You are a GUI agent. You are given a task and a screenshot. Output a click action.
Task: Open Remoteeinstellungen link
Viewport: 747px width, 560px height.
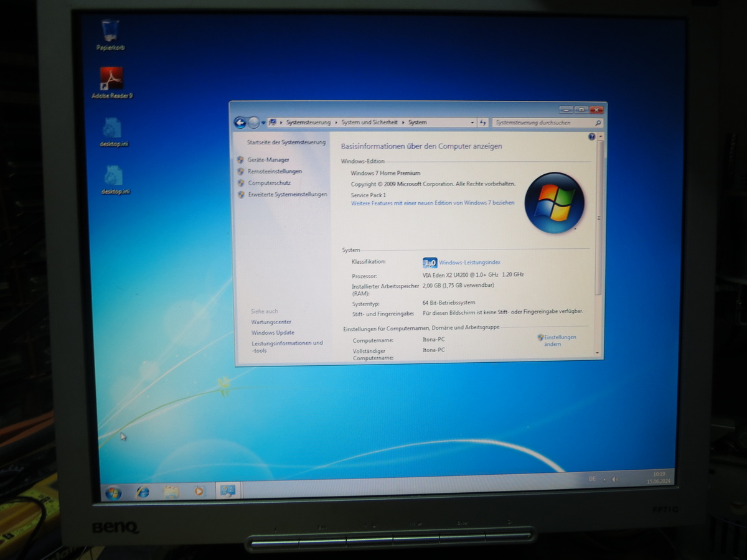[275, 171]
